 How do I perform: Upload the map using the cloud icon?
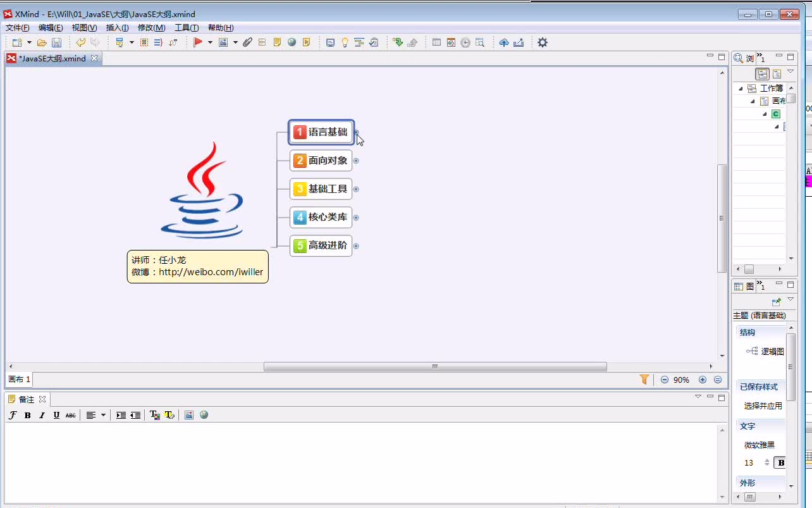[504, 42]
